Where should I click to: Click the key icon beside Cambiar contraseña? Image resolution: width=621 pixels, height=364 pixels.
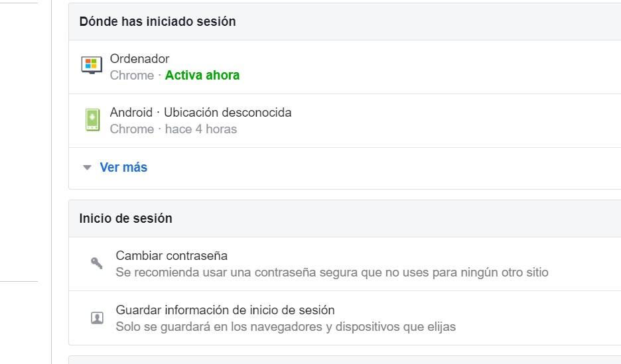[97, 263]
